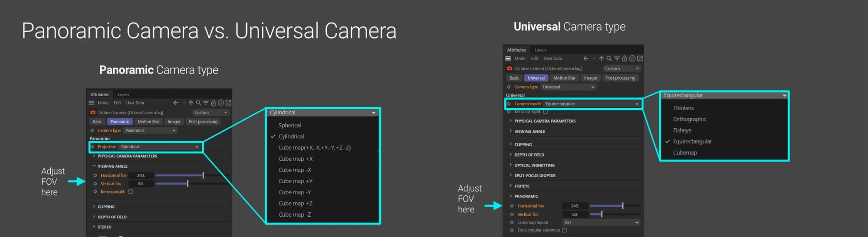Enable the Keep upright checkbox
The image size is (868, 237).
click(x=131, y=192)
